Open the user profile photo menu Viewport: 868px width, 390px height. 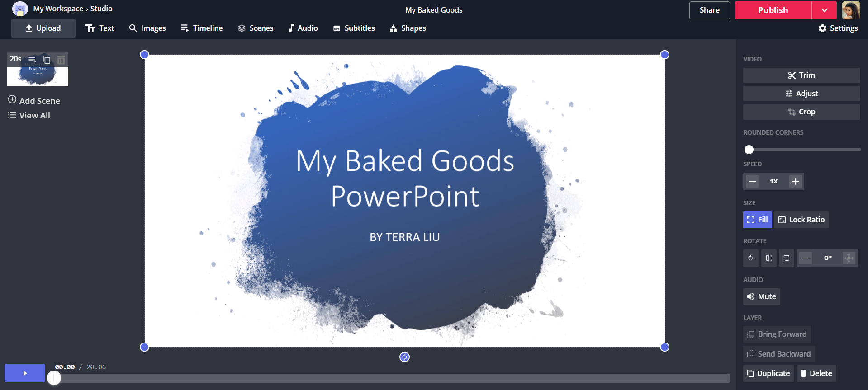[x=851, y=10]
